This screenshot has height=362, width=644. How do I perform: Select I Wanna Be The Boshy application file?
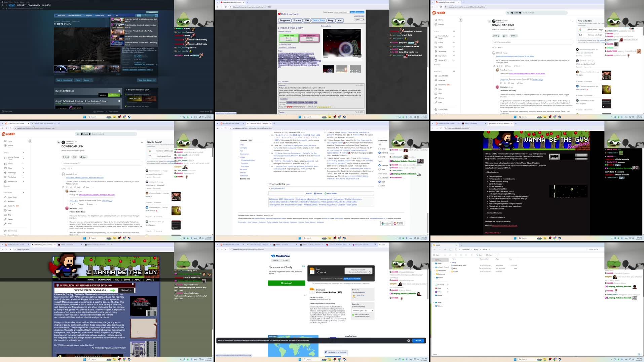[x=459, y=265]
